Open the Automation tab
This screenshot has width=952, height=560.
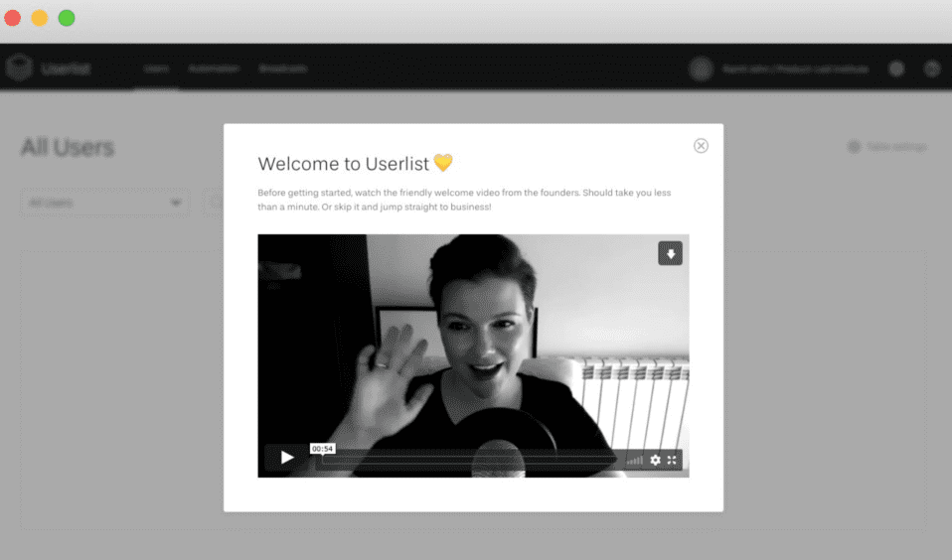tap(214, 70)
